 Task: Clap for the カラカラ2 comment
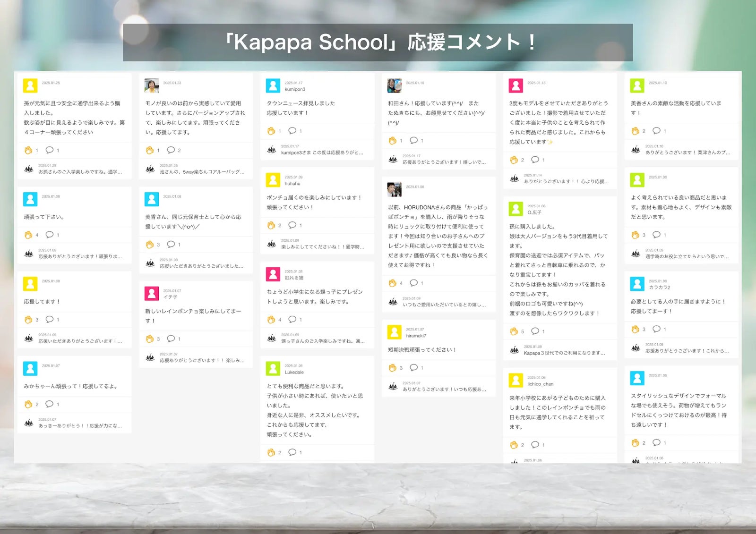click(x=636, y=329)
